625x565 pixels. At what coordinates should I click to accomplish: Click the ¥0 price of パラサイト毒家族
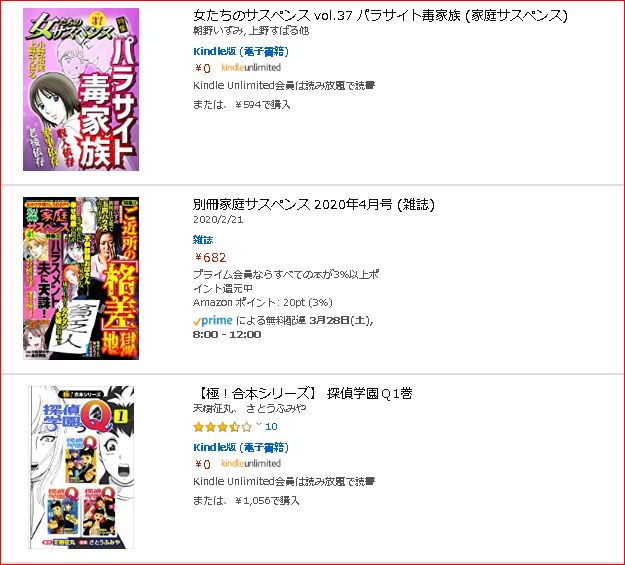[202, 68]
